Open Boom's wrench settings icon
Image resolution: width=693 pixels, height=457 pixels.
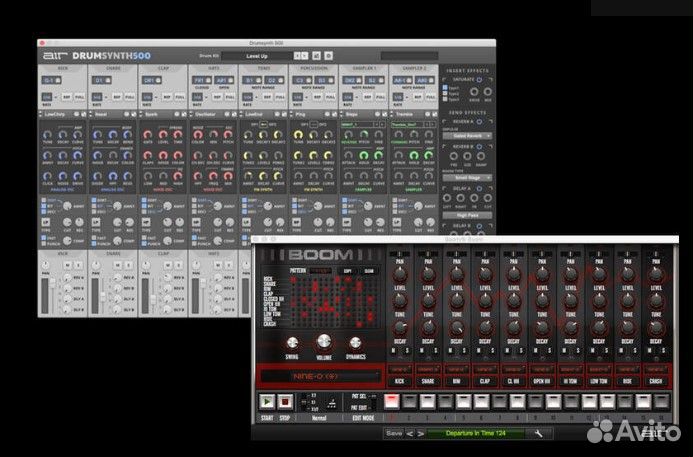pyautogui.click(x=538, y=434)
